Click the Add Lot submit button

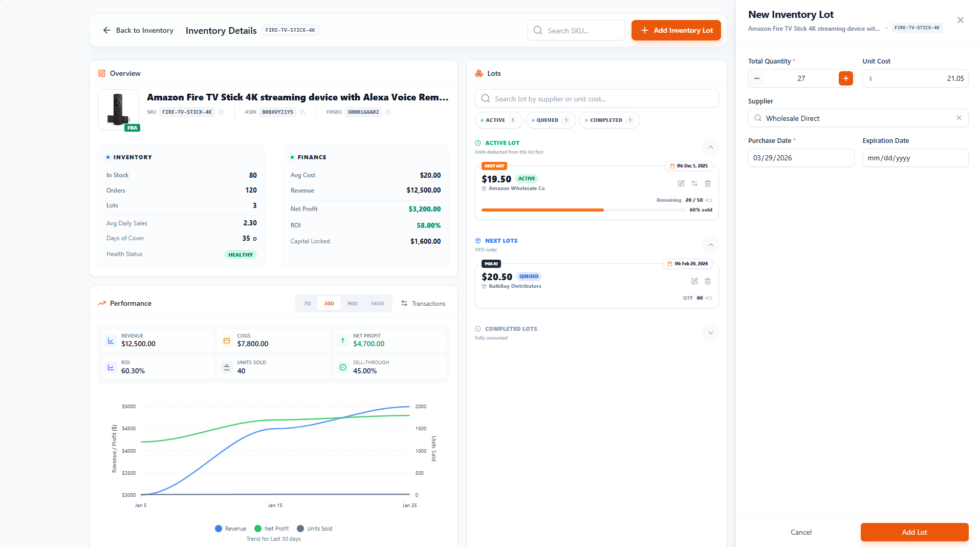pos(914,532)
